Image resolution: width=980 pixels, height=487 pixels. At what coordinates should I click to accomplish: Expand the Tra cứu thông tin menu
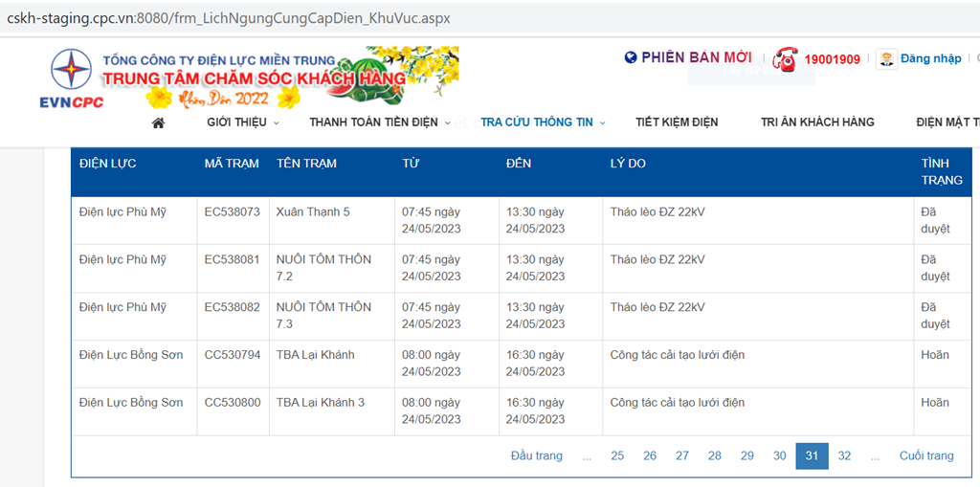[544, 122]
